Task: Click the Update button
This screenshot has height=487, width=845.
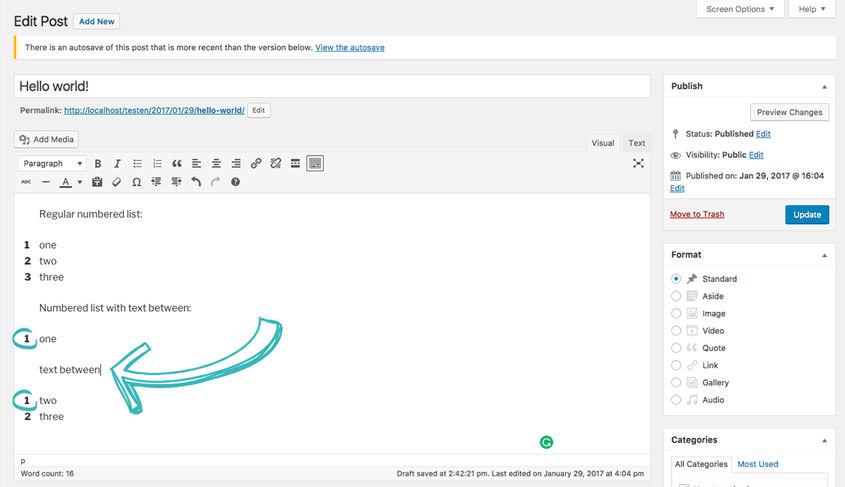Action: pos(806,214)
